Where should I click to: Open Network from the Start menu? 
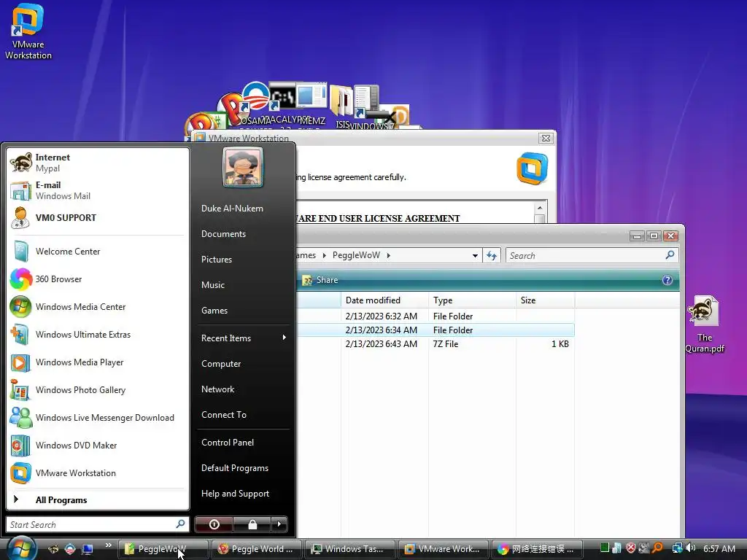(x=243, y=389)
